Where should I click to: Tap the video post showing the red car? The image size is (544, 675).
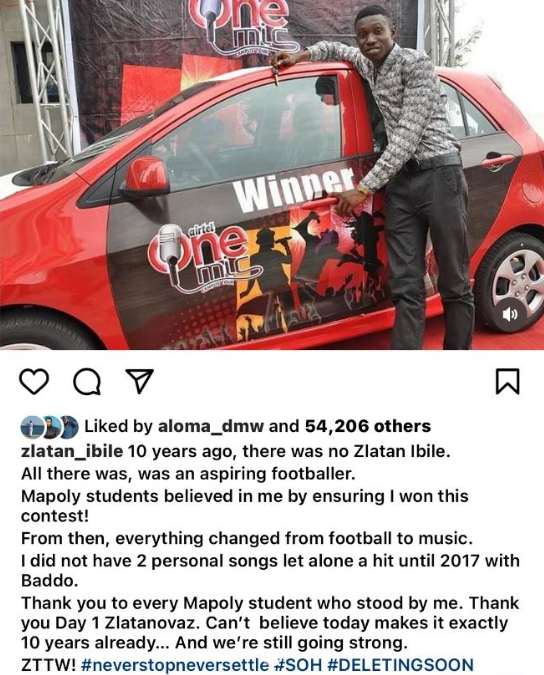pos(272,174)
